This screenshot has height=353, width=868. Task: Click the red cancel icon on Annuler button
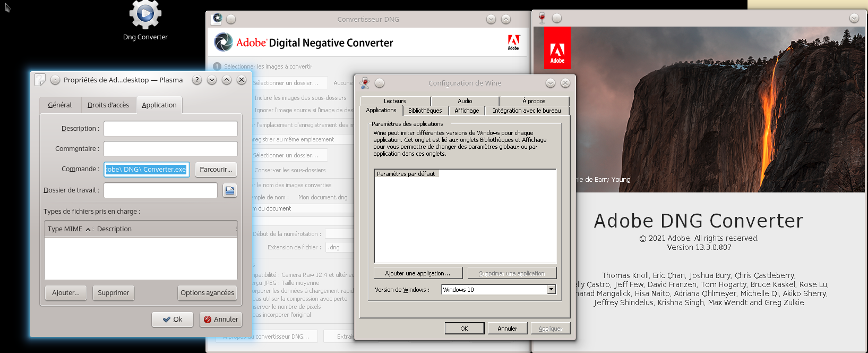pyautogui.click(x=208, y=320)
